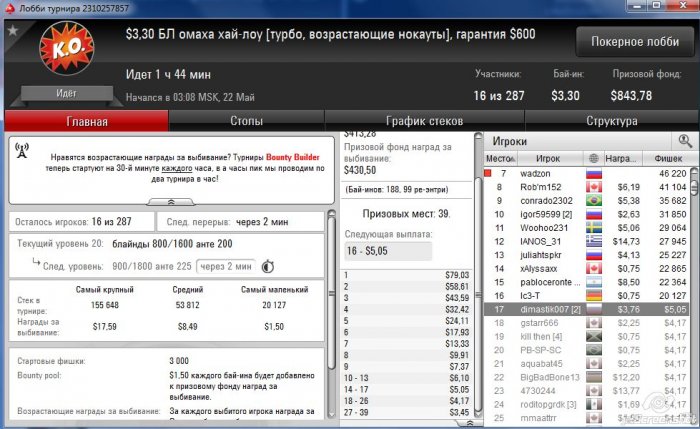Sort players by Место column
This screenshot has height=429, width=700.
[500, 158]
